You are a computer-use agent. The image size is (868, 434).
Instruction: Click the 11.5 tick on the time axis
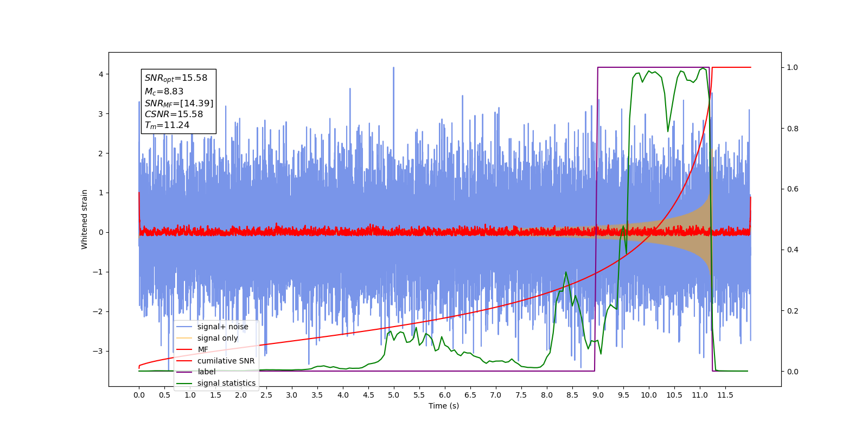[725, 395]
